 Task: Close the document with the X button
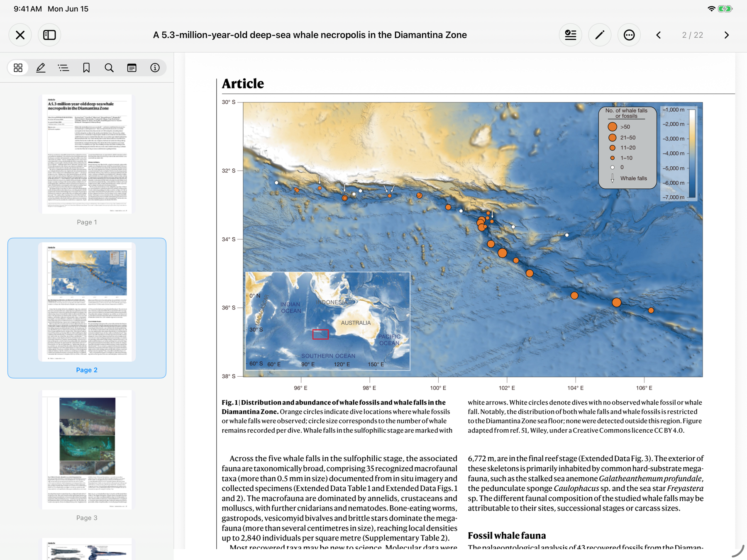click(x=20, y=35)
